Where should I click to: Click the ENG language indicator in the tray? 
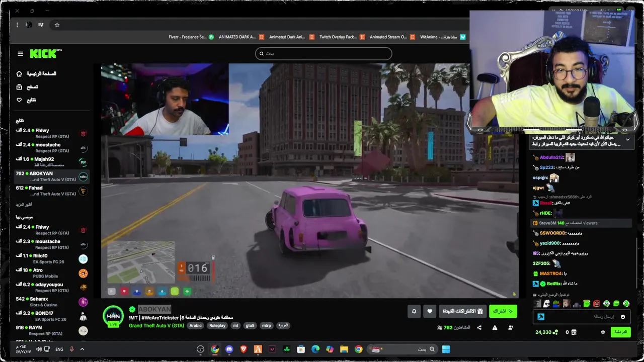coord(59,349)
